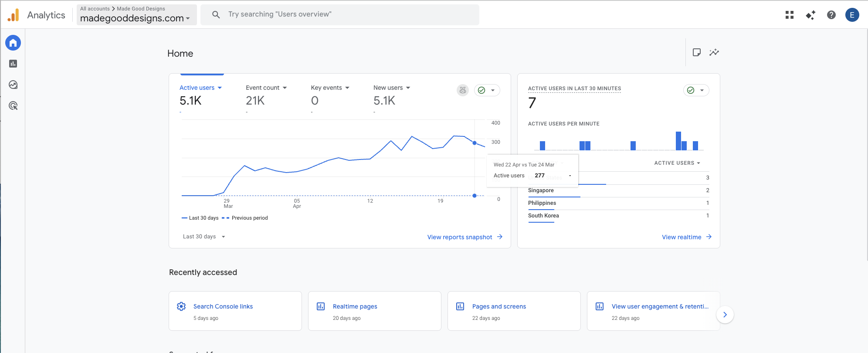Open Realtime pages card
The width and height of the screenshot is (868, 353).
(375, 311)
